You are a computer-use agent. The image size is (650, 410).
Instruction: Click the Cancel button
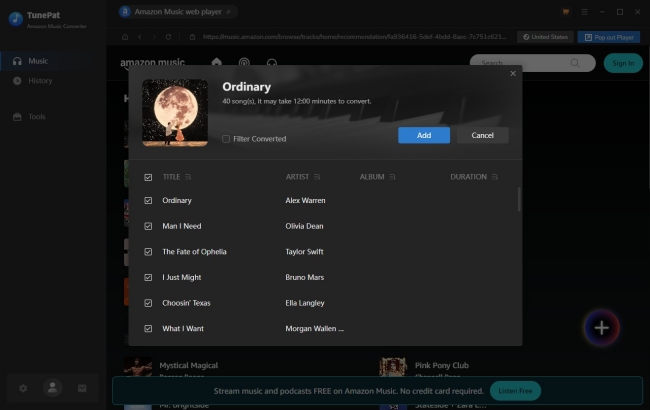click(483, 136)
